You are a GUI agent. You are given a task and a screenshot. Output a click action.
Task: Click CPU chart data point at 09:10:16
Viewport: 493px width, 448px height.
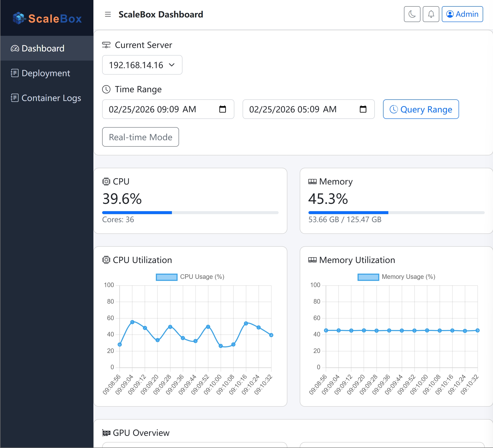[x=246, y=323]
